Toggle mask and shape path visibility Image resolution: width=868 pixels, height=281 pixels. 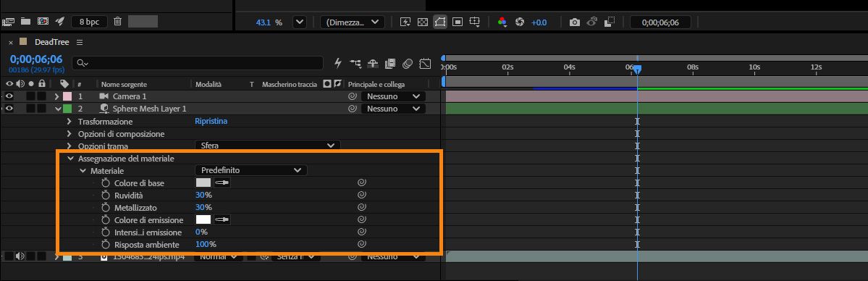pos(440,22)
